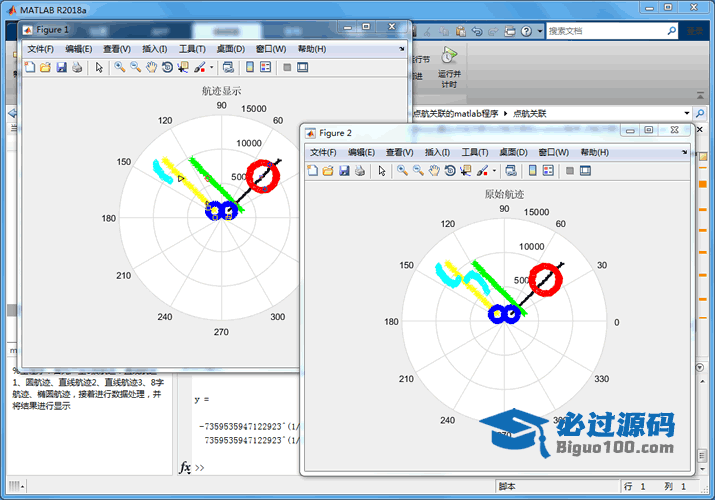Click Hide Plot Tools icon in Figure 1

(287, 67)
